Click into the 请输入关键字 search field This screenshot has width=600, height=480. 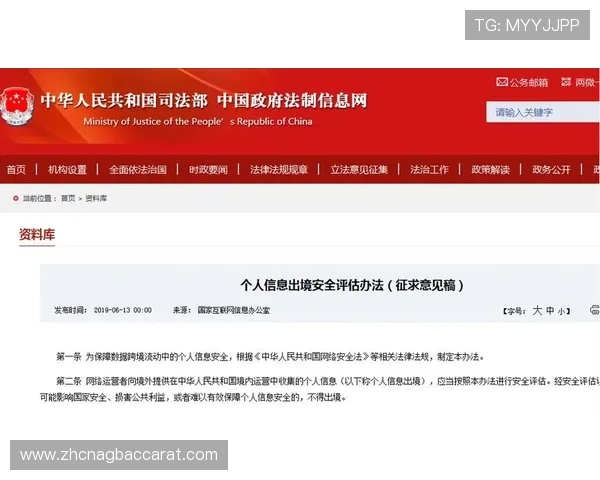[x=543, y=112]
